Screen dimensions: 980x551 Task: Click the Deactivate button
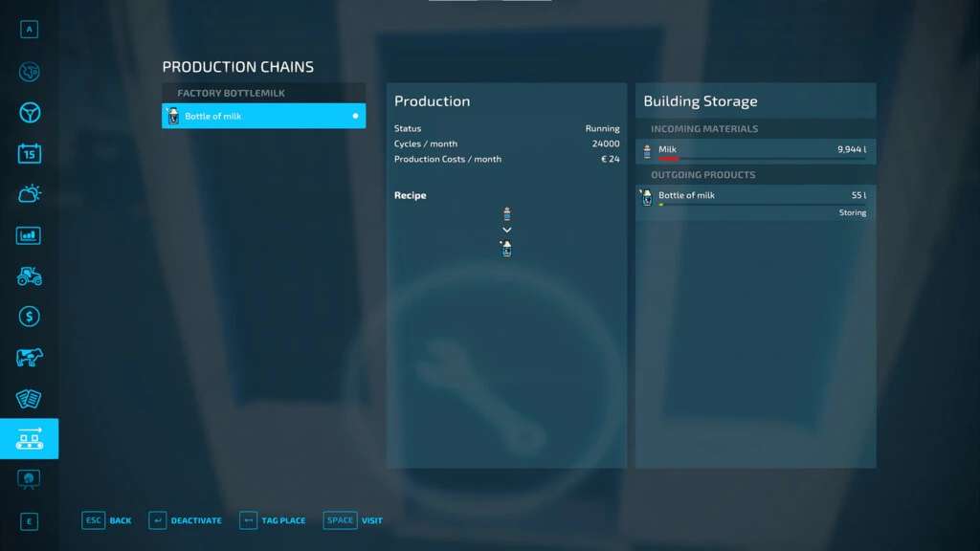pyautogui.click(x=186, y=520)
